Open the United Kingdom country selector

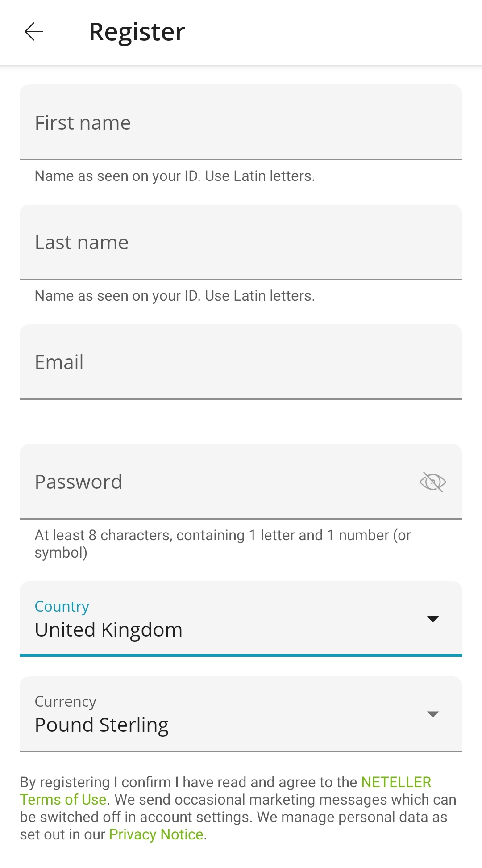point(241,619)
